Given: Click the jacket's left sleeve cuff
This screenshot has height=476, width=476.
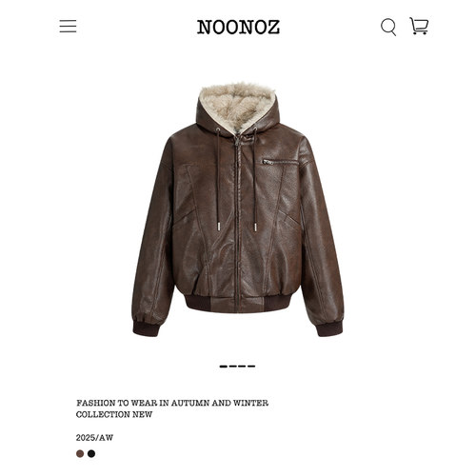Looking at the screenshot, I should 146,328.
